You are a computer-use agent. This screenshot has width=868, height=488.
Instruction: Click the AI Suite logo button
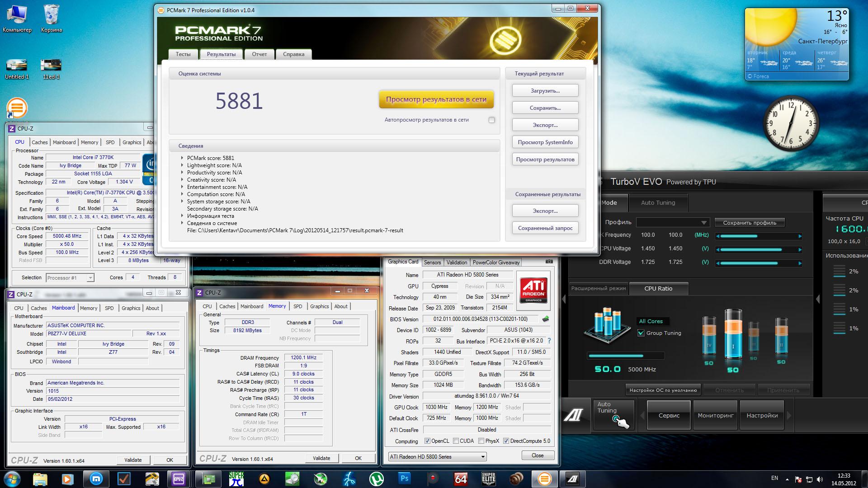(x=573, y=414)
